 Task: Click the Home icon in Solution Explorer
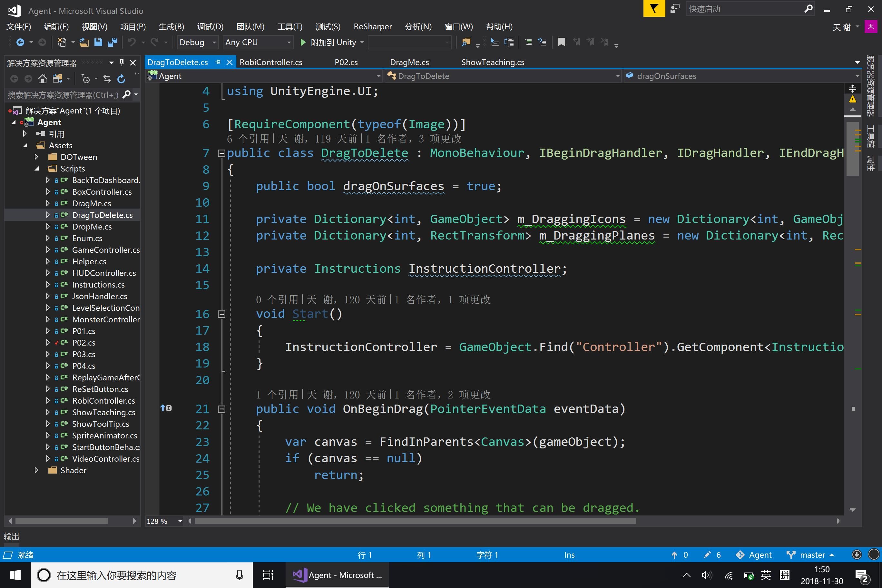[42, 79]
